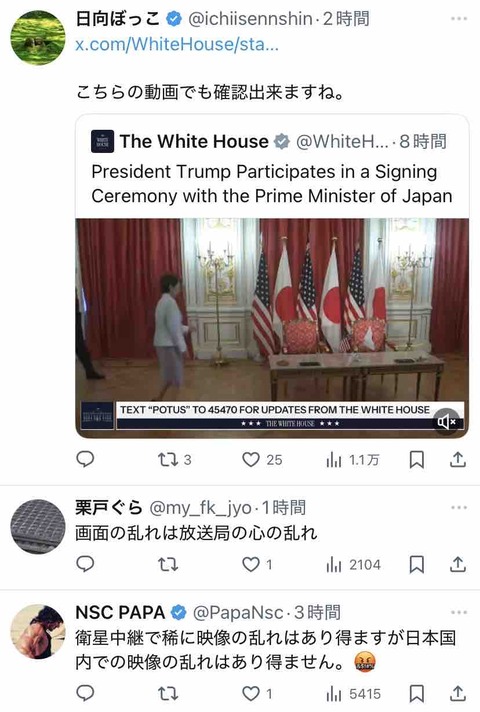Open more options for 日向ぼっこ's post

(x=459, y=19)
